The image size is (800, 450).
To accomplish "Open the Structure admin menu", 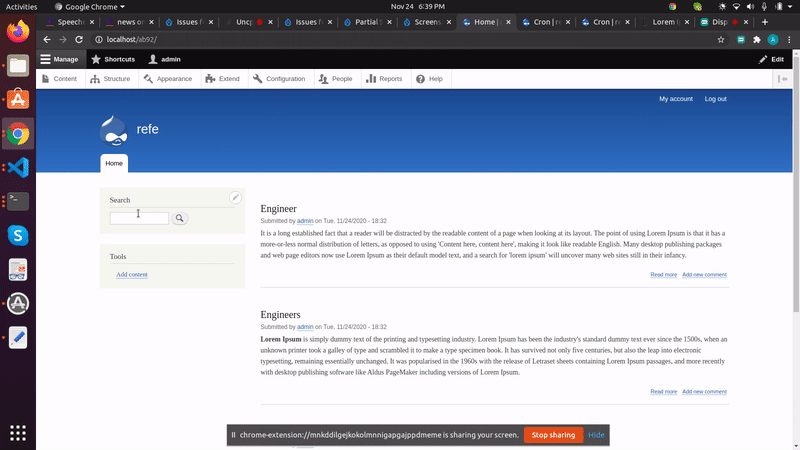I will (110, 79).
